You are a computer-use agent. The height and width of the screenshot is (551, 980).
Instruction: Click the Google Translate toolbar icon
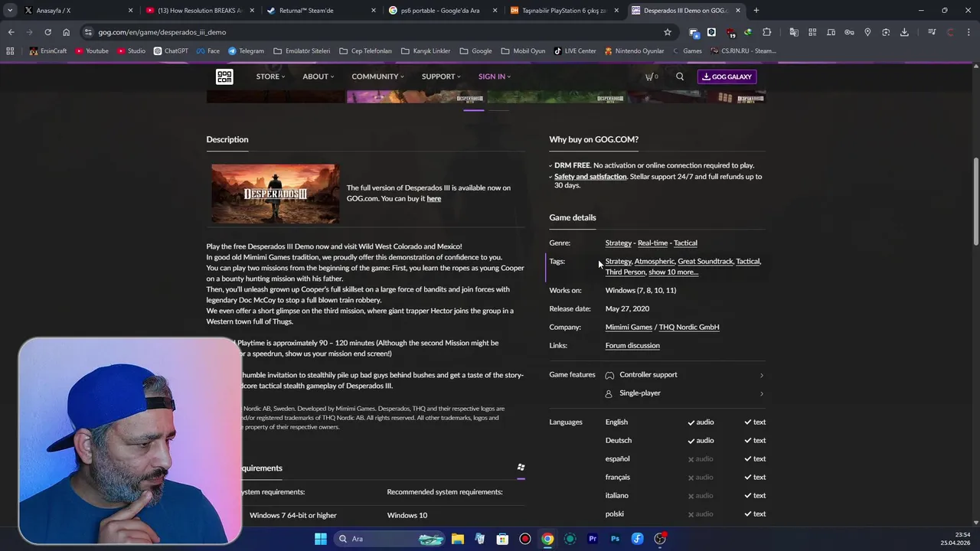[x=794, y=32]
